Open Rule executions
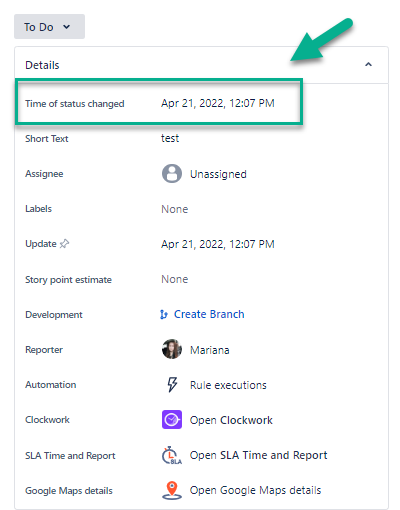 pos(228,385)
